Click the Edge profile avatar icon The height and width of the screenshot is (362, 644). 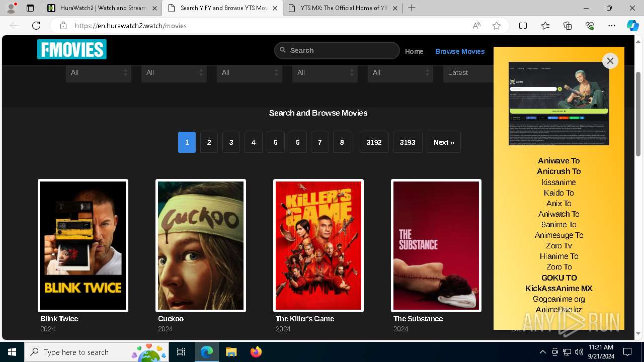click(11, 8)
